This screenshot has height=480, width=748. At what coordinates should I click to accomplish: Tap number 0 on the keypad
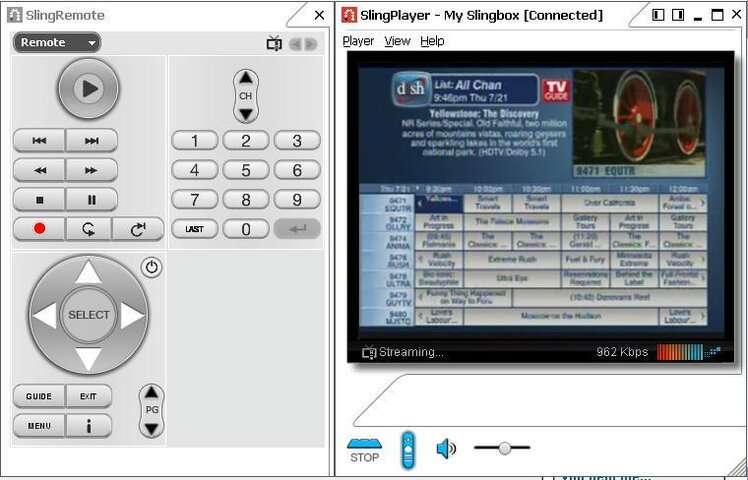pyautogui.click(x=246, y=229)
